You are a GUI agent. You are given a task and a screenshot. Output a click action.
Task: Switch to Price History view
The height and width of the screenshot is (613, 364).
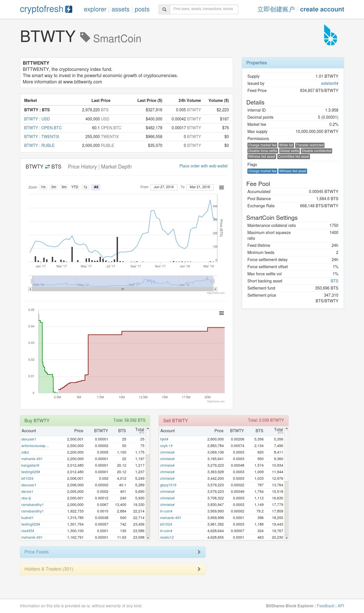tap(82, 167)
